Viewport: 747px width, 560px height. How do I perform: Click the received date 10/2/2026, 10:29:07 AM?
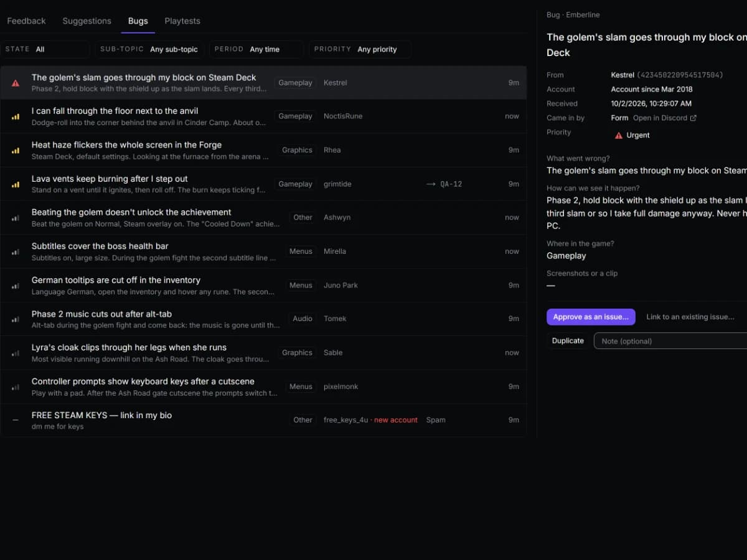[x=651, y=104]
